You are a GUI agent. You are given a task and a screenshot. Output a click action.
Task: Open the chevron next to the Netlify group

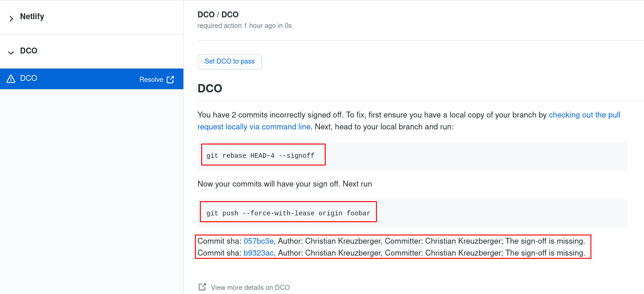point(11,18)
